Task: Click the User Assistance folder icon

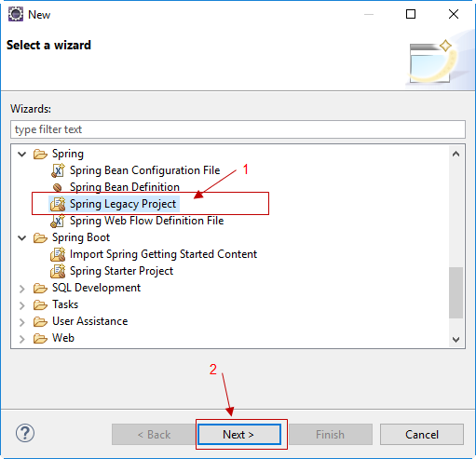Action: click(40, 321)
